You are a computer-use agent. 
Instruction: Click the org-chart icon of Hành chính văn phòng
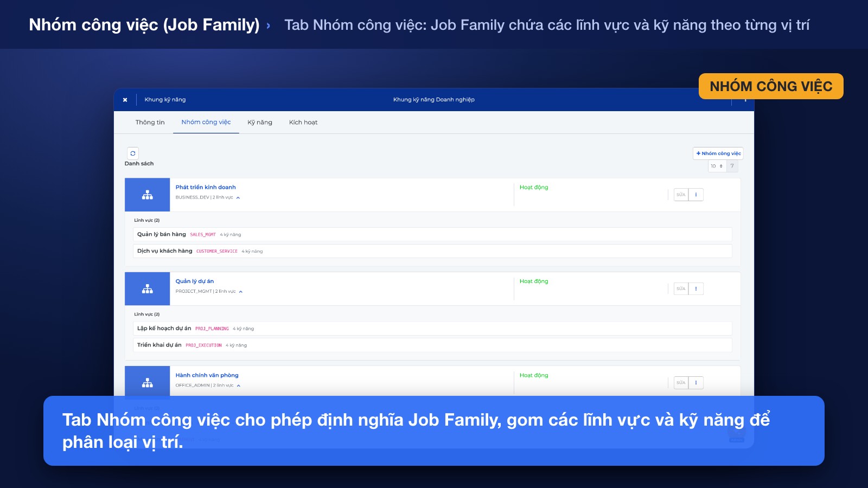click(148, 382)
